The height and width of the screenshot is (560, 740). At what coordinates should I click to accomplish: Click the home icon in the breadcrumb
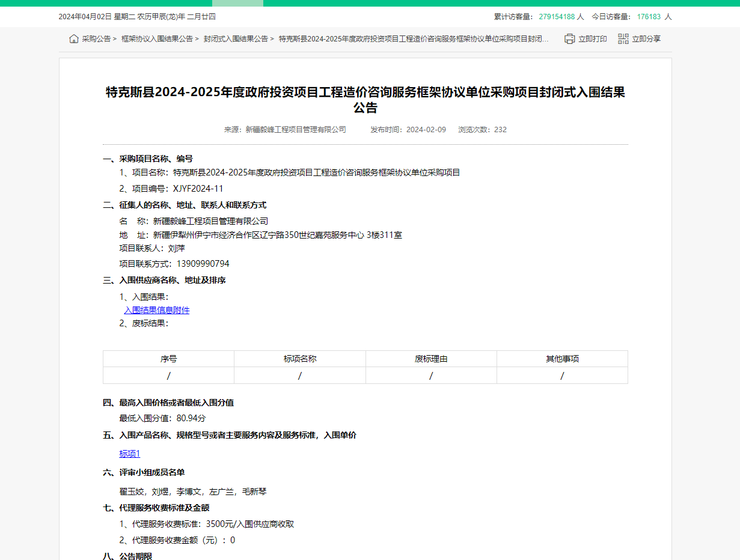click(73, 39)
